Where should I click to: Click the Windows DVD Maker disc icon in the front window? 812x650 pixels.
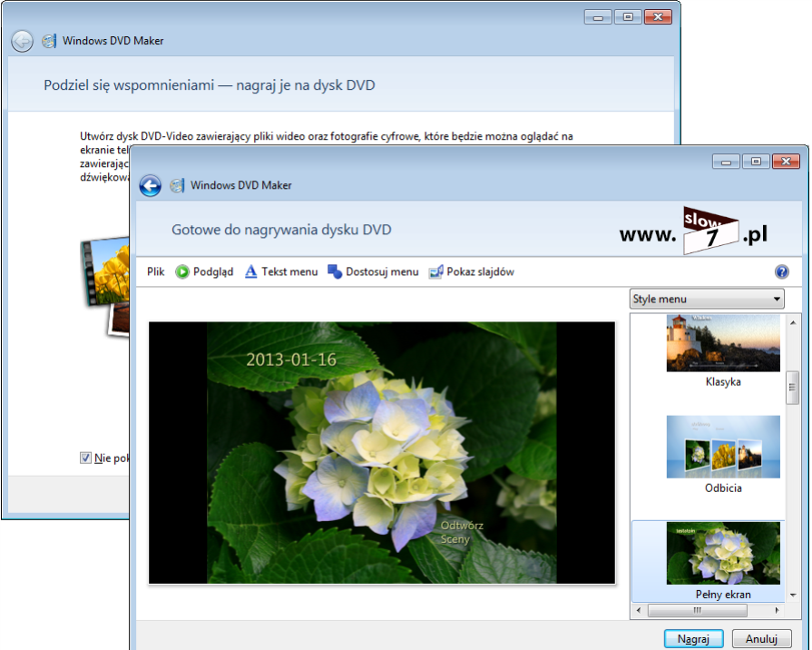coord(177,185)
